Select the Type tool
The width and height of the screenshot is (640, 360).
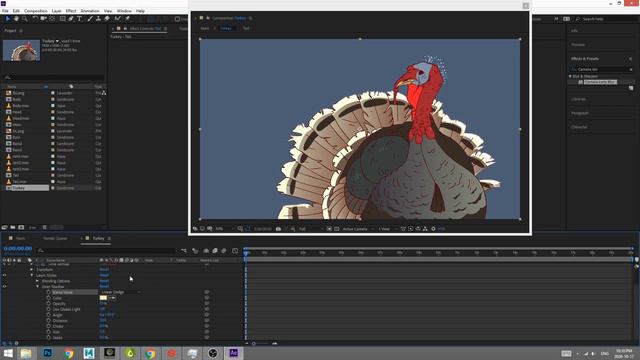(80, 19)
